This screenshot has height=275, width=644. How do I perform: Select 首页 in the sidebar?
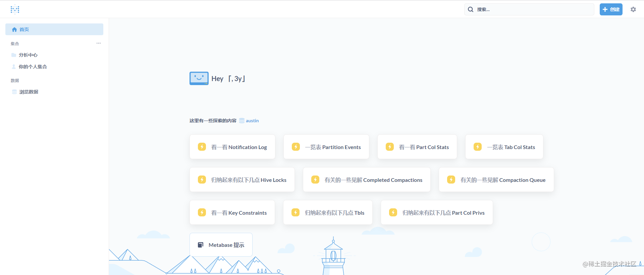[x=54, y=29]
